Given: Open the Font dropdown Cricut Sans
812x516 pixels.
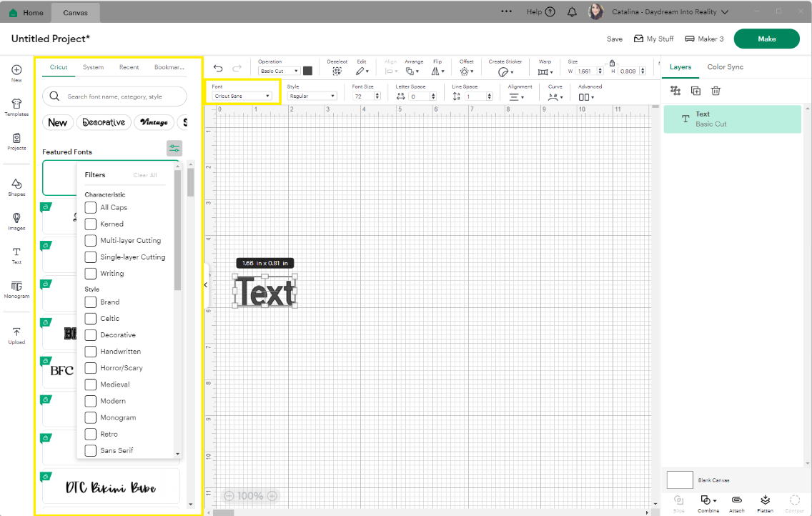Looking at the screenshot, I should tap(242, 96).
